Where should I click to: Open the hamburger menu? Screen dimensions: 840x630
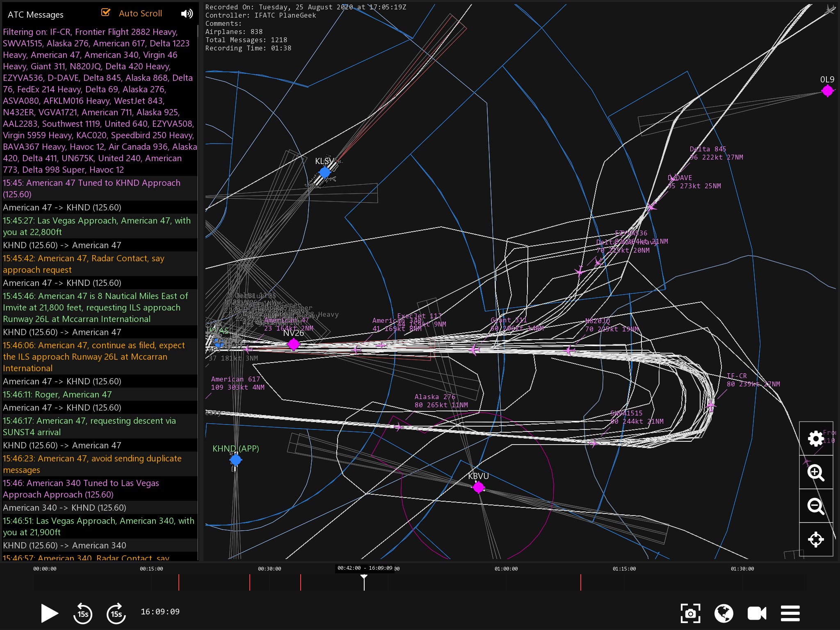(790, 614)
